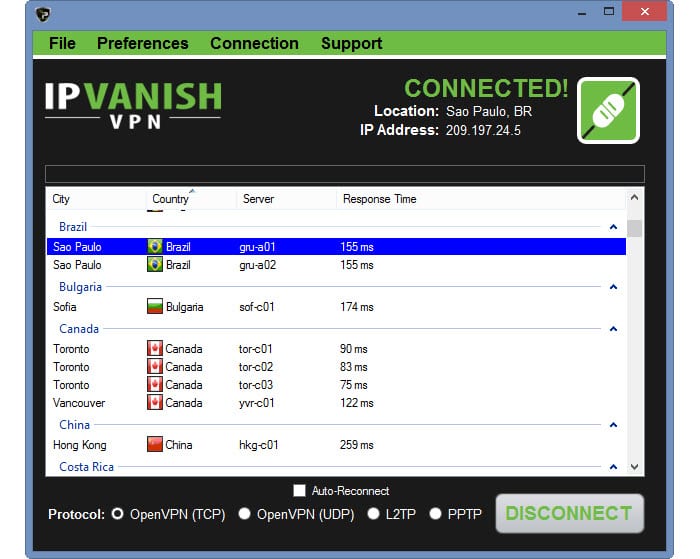Click the Canada flag on tor-c01 row

[155, 348]
